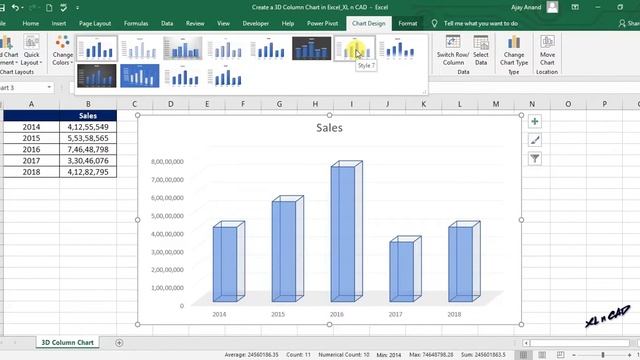Click the Sales chart title

(x=329, y=128)
